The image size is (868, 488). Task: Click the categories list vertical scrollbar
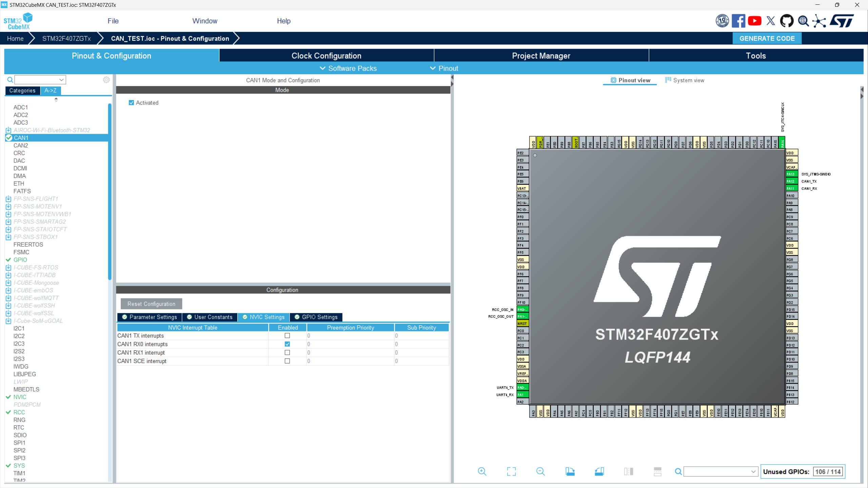(110, 191)
